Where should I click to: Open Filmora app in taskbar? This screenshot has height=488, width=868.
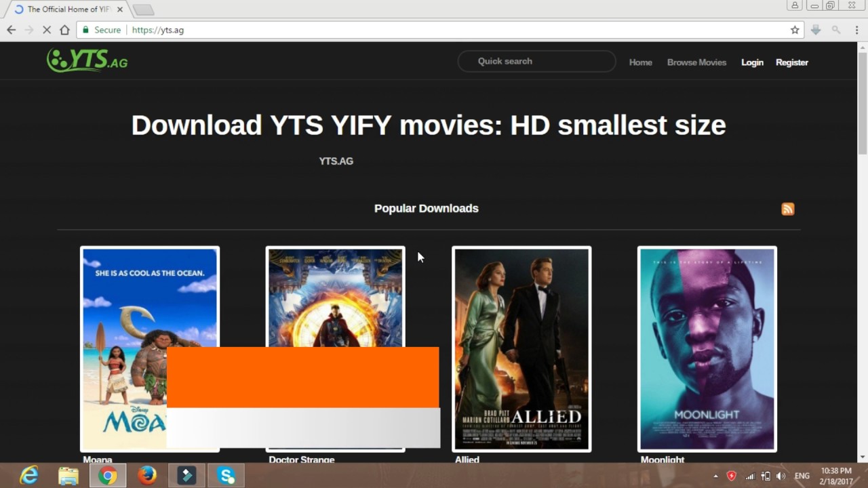pyautogui.click(x=186, y=476)
